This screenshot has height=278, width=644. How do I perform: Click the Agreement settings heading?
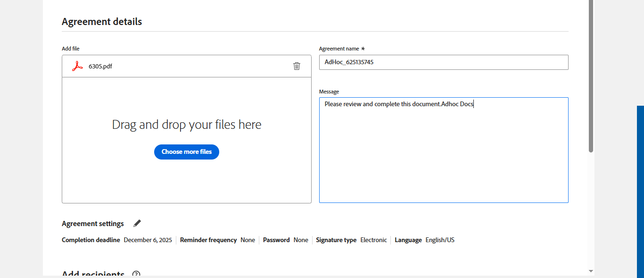click(x=93, y=224)
